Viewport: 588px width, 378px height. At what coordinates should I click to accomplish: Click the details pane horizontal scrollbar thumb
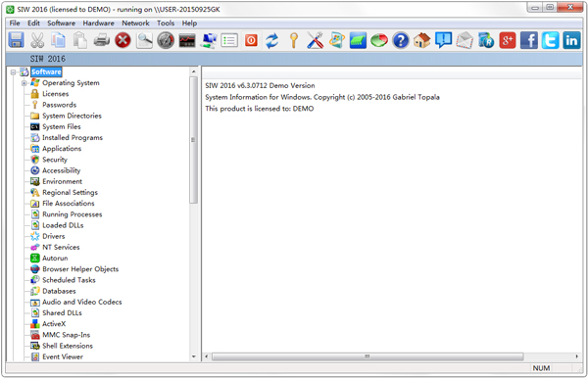click(367, 356)
